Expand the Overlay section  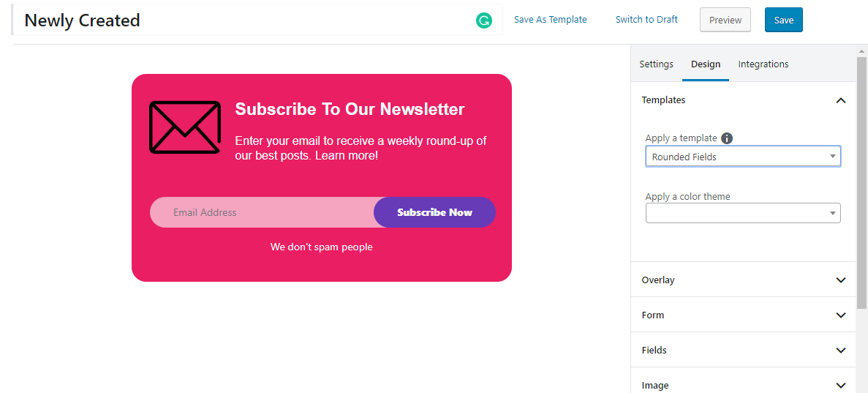[x=840, y=280]
